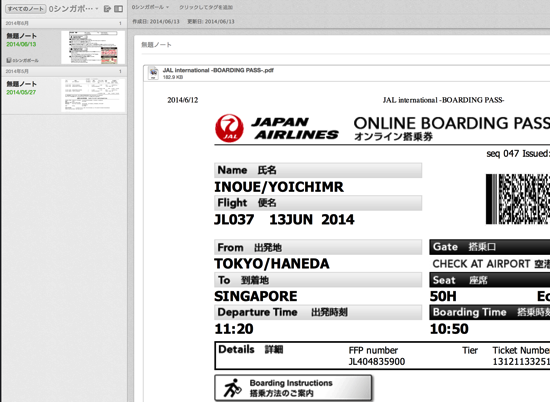Click the 無題ノート title field in editor

click(156, 45)
